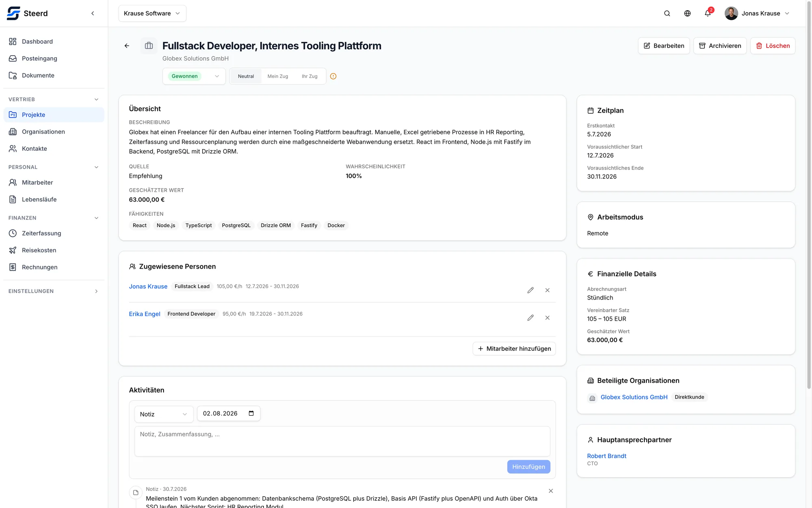Screen dimensions: 812x508
Task: Expand the EINSTELLUNGEN section
Action: 96,291
